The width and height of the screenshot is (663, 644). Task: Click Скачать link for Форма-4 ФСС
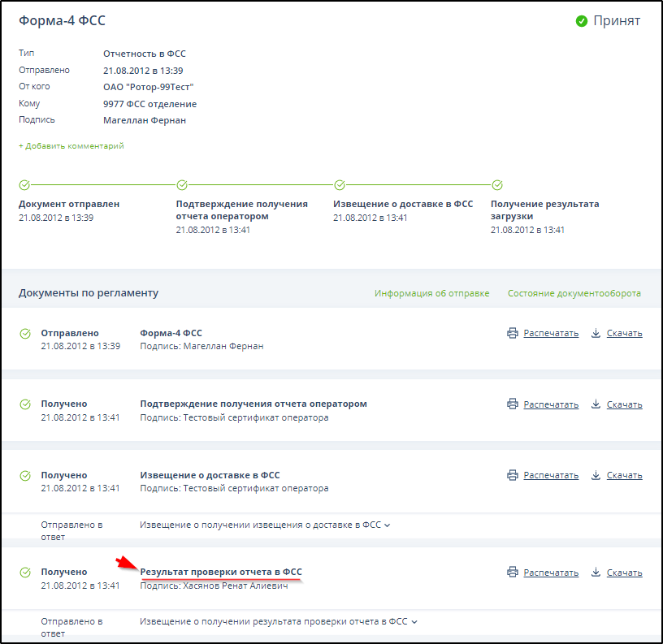[x=624, y=333]
